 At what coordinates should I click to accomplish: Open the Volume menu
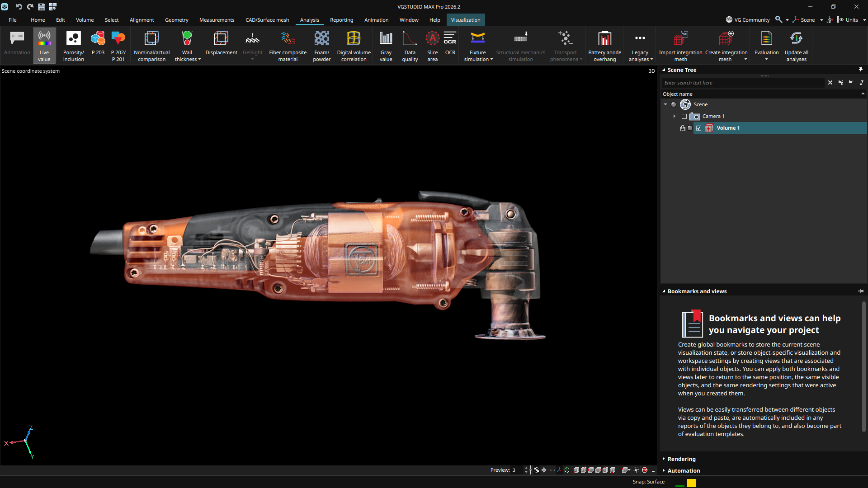pyautogui.click(x=85, y=20)
